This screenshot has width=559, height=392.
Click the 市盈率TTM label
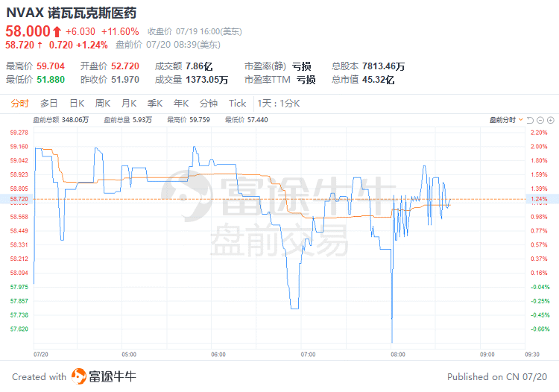point(268,80)
